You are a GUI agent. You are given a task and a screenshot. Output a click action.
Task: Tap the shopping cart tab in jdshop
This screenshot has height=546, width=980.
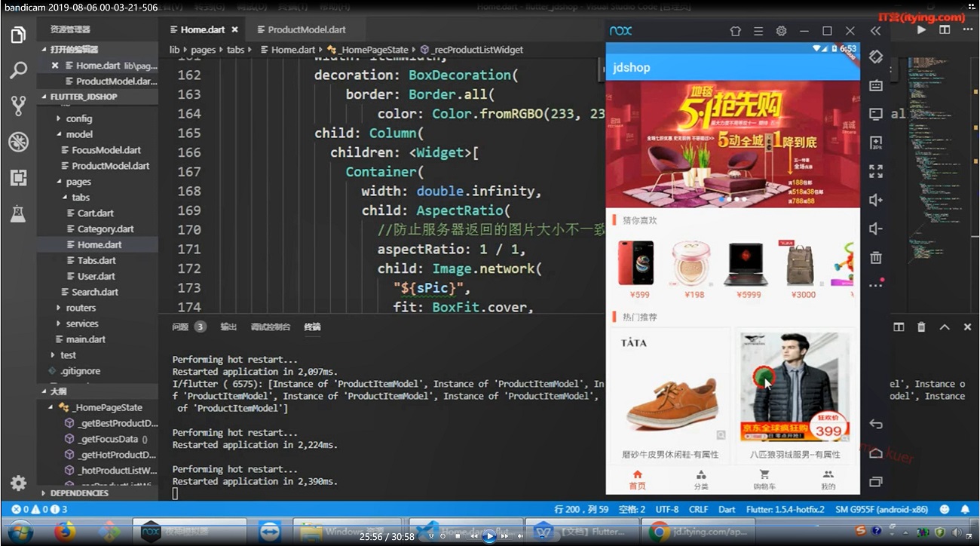764,480
